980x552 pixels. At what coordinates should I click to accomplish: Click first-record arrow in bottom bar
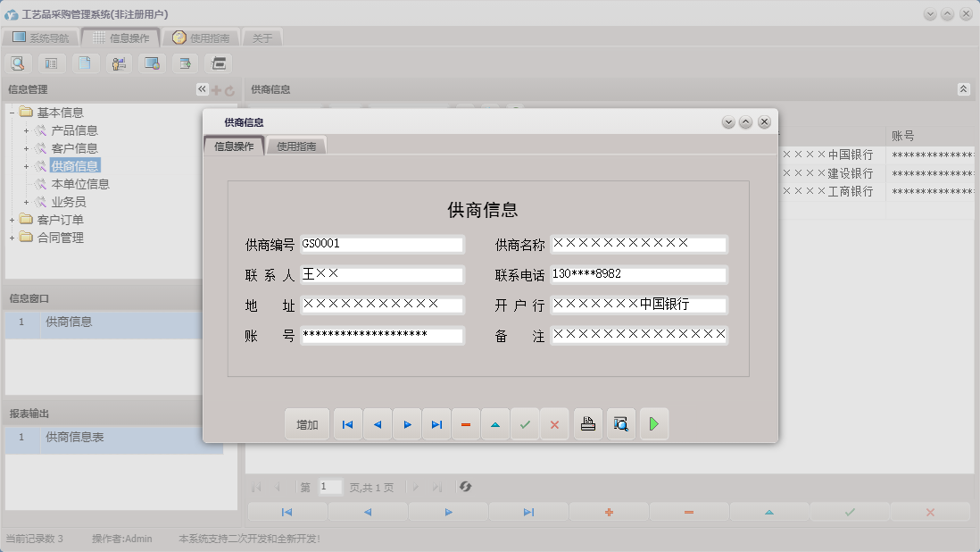tap(287, 512)
